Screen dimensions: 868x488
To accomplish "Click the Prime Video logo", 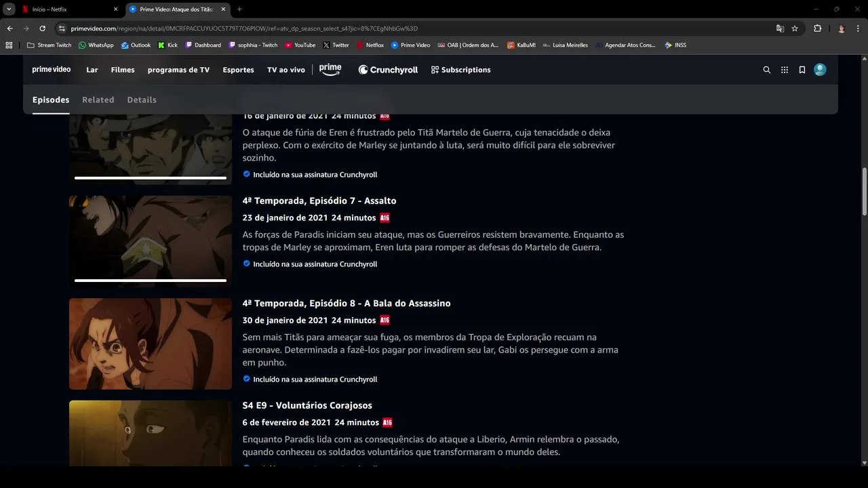I will 52,70.
